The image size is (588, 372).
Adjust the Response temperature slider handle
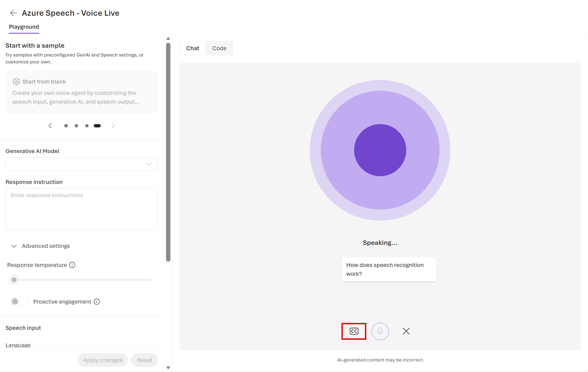tap(14, 280)
